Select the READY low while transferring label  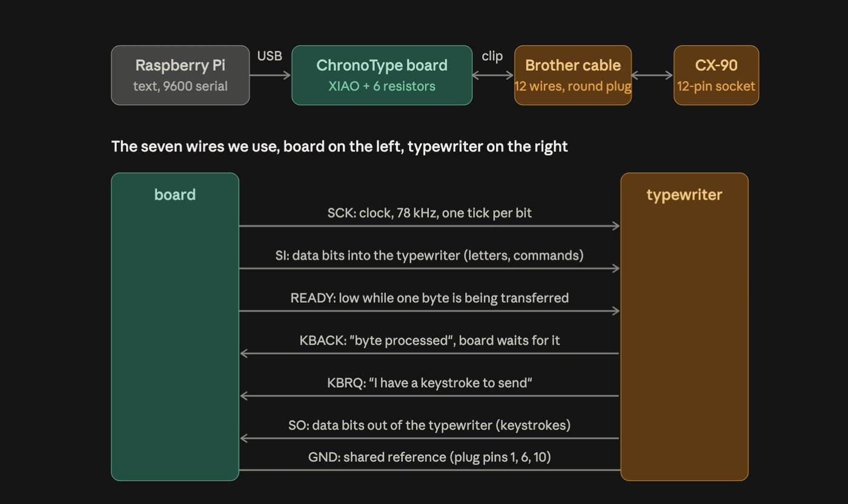click(x=429, y=298)
